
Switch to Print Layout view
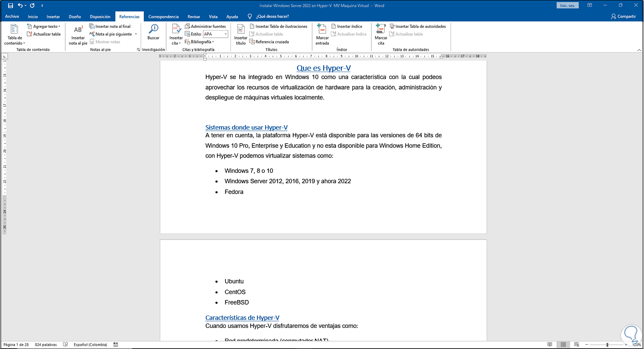point(563,344)
